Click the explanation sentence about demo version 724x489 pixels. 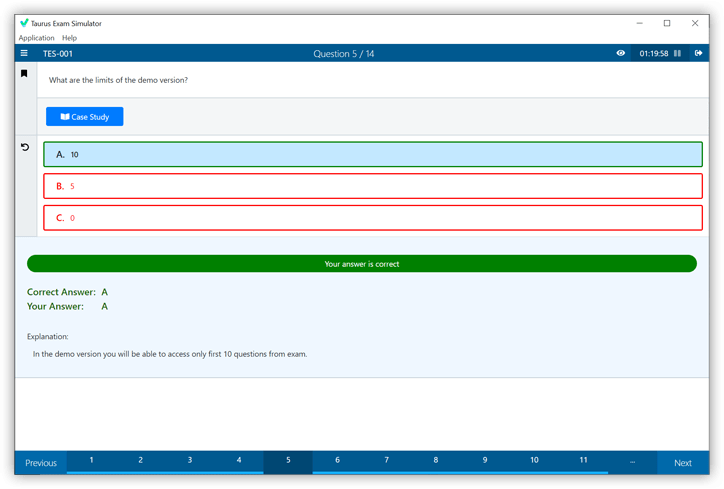[x=170, y=354]
